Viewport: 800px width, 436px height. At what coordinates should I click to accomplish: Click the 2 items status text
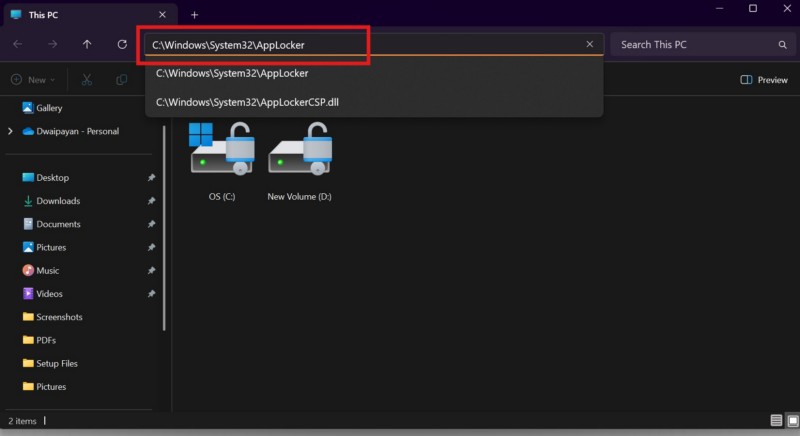point(22,421)
